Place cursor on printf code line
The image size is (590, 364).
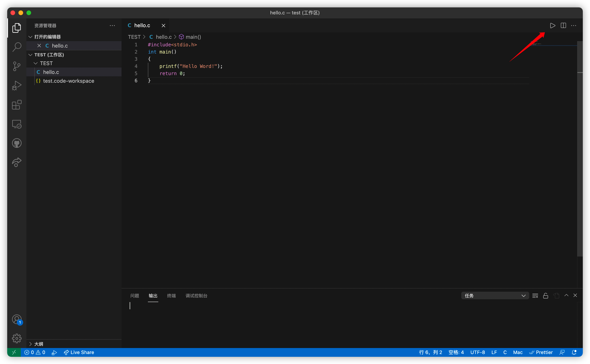(x=191, y=66)
